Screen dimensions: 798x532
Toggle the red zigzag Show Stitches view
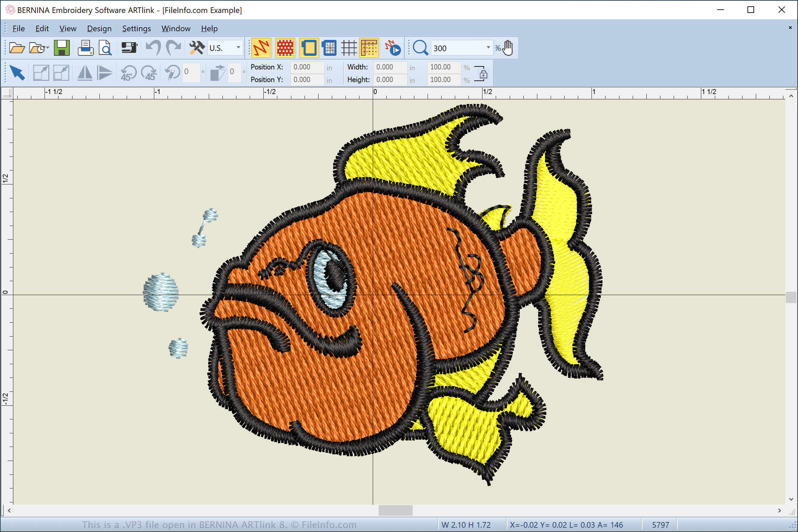point(261,48)
